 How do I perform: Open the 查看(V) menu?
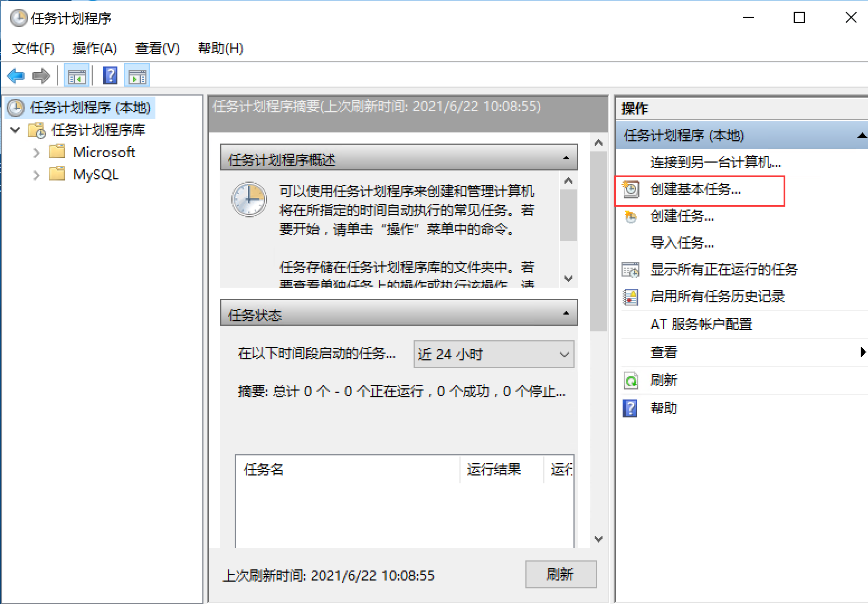point(157,49)
